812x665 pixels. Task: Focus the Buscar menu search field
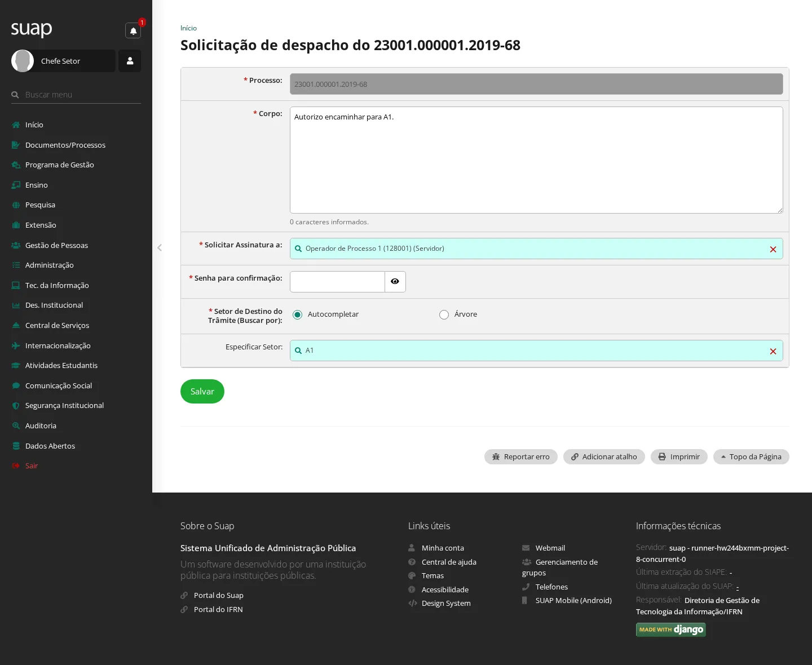(76, 95)
